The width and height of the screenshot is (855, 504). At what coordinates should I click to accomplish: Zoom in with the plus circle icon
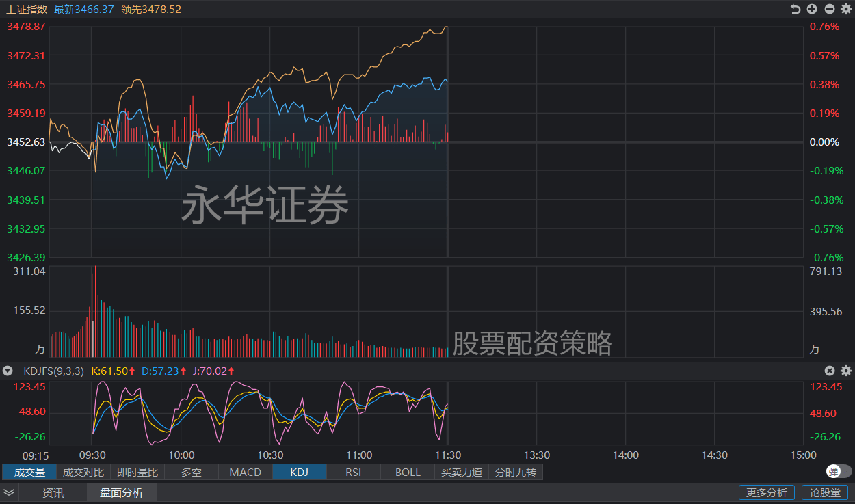point(812,9)
